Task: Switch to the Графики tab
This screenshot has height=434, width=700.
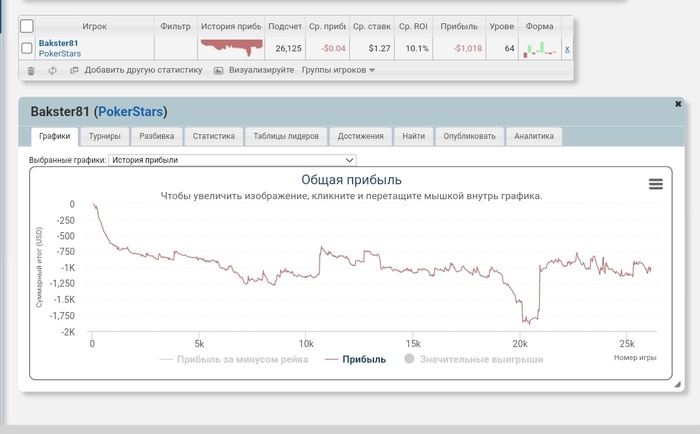Action: pyautogui.click(x=54, y=136)
